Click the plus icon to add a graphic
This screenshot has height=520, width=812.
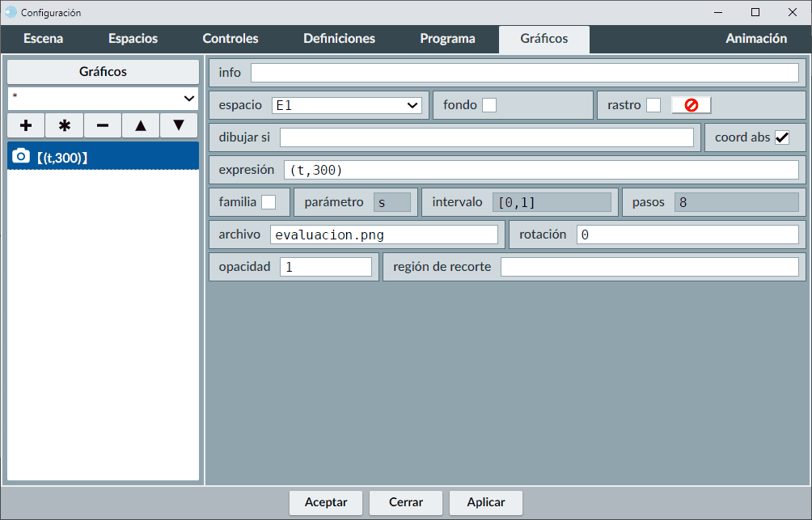(x=26, y=125)
